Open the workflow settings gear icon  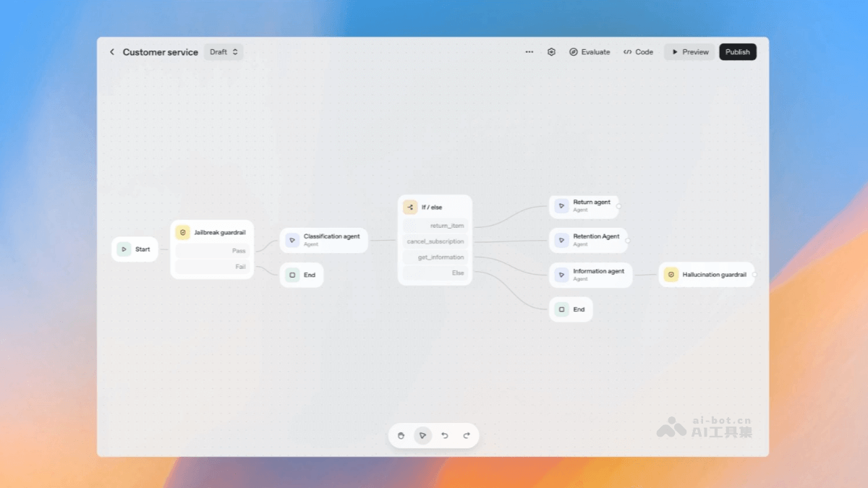(x=551, y=51)
